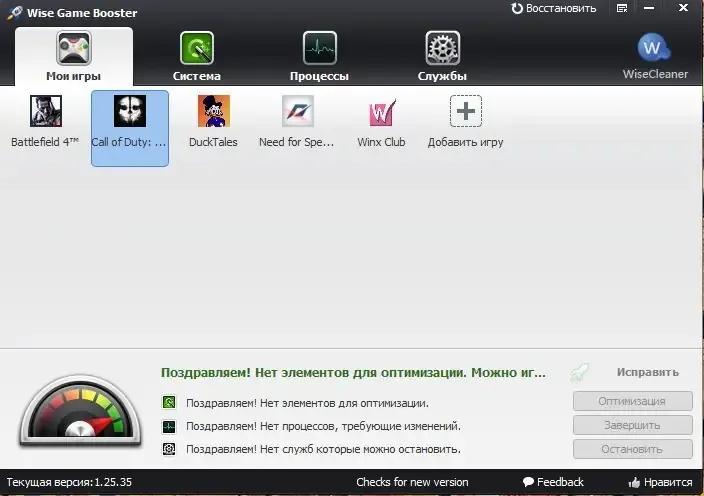Open the Feedback link

coord(553,482)
